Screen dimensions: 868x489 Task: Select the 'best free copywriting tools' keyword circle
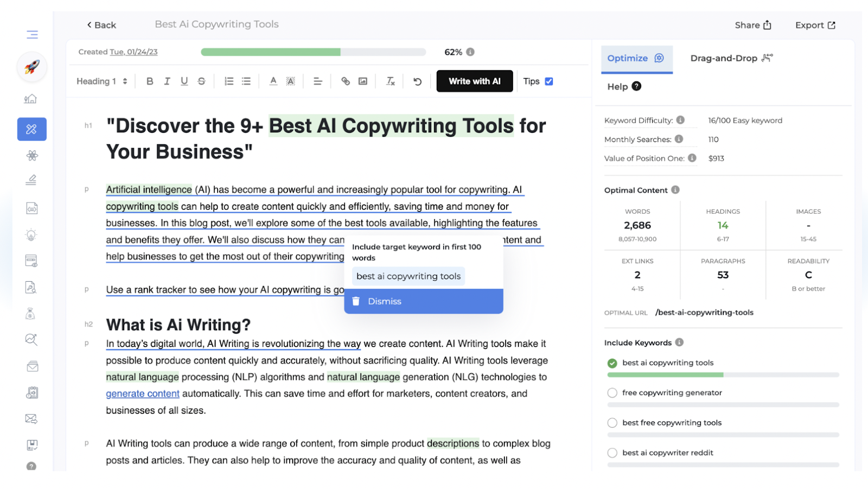point(612,423)
